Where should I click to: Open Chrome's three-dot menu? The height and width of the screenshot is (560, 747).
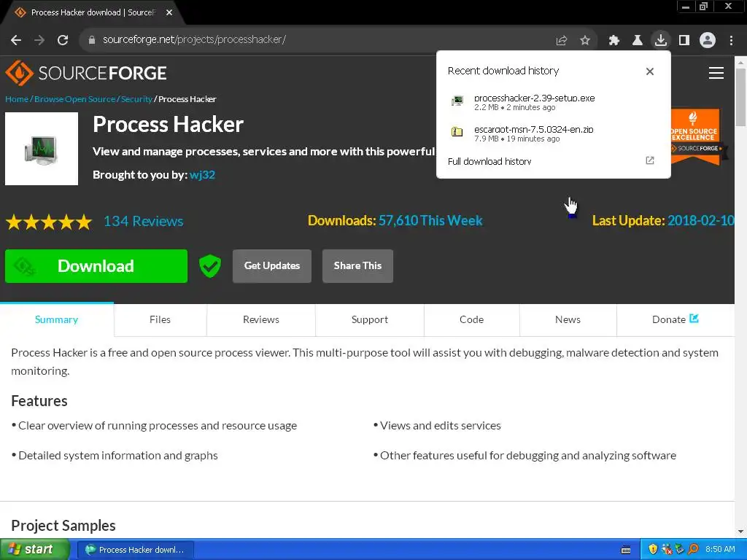tap(731, 41)
